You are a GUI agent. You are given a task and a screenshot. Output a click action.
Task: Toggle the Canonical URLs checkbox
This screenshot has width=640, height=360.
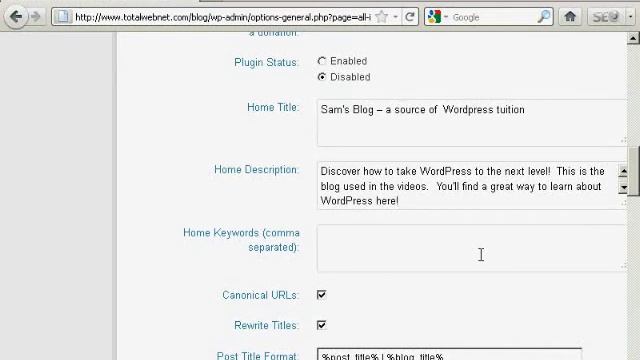[322, 295]
